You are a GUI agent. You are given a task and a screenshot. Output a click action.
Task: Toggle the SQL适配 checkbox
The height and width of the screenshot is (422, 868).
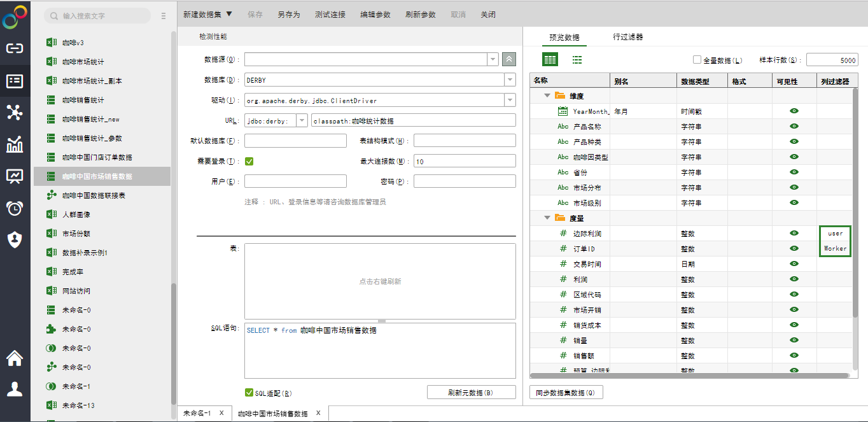pos(249,393)
